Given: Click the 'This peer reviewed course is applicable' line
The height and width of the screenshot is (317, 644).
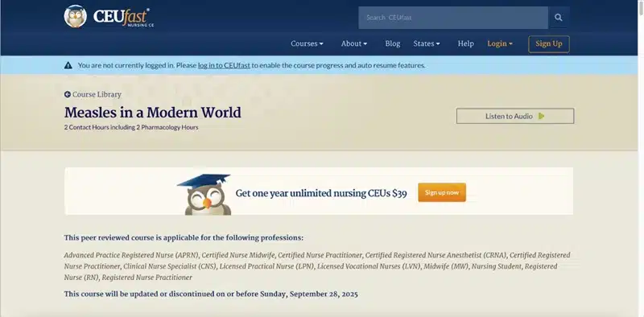Looking at the screenshot, I should [x=184, y=238].
